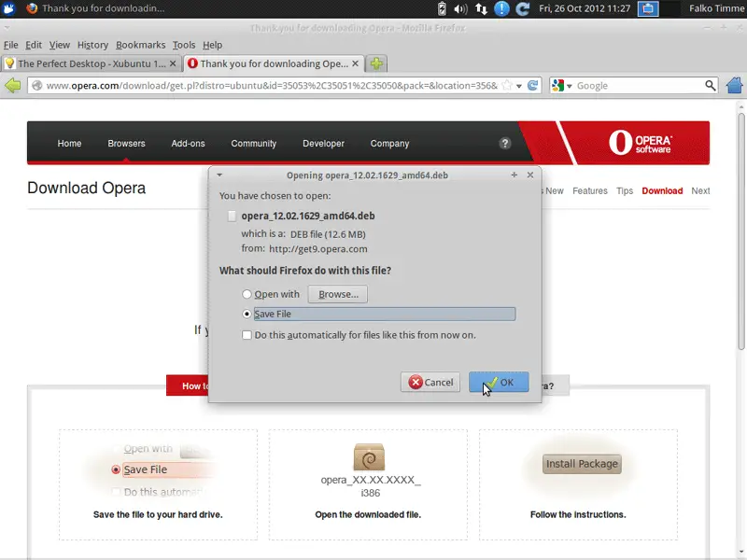Click the opera_12.02.1629_amd64.deb filename text

pyautogui.click(x=308, y=216)
